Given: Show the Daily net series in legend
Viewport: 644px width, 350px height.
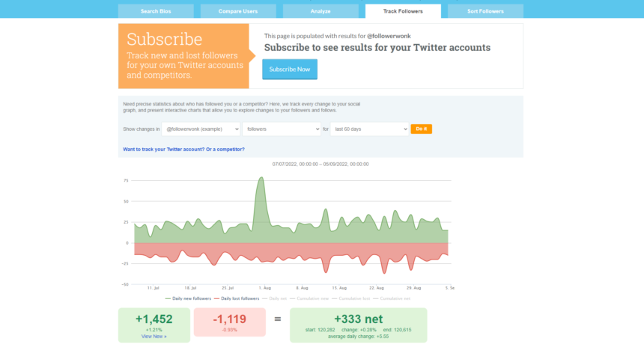Looking at the screenshot, I should click(278, 298).
